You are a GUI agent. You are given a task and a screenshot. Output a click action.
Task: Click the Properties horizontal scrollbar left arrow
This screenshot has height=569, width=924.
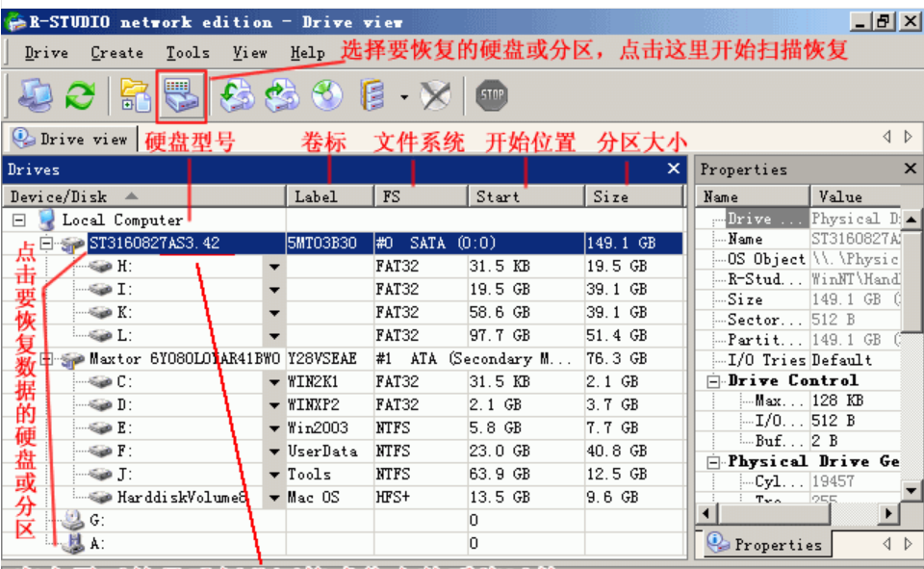[706, 513]
